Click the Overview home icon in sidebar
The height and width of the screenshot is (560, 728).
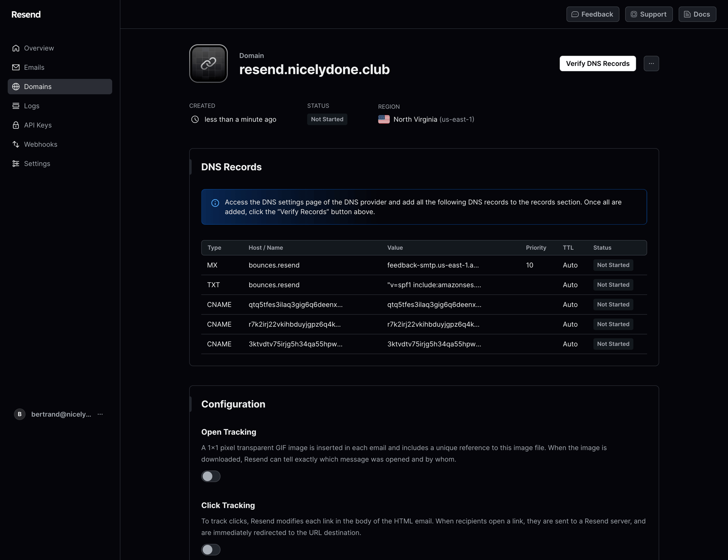tap(16, 48)
